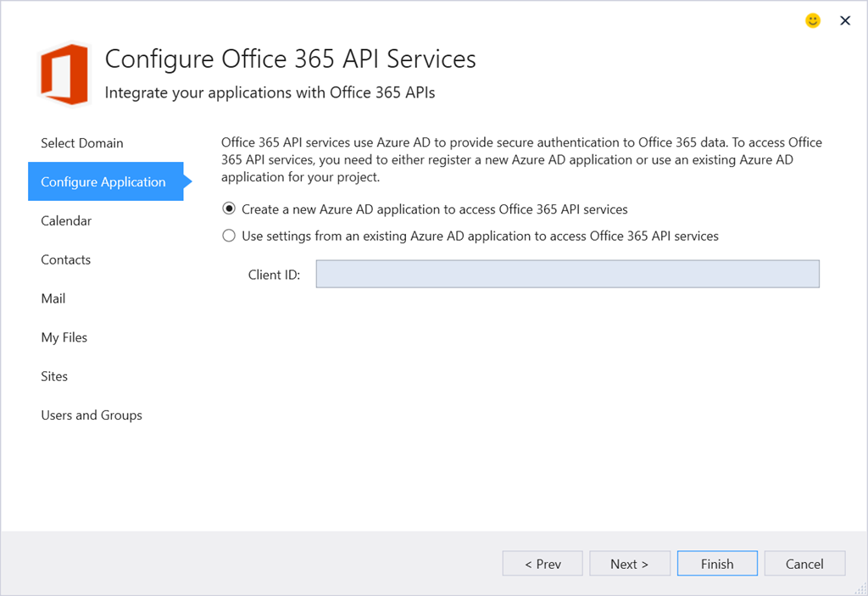Close the Configure Office 365 dialog
Viewport: 868px width, 596px height.
845,20
